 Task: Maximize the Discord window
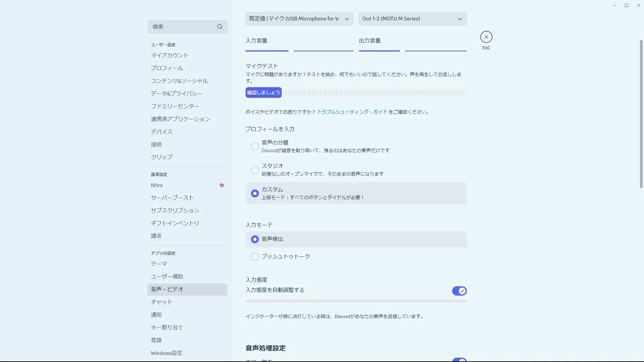[x=626, y=5]
